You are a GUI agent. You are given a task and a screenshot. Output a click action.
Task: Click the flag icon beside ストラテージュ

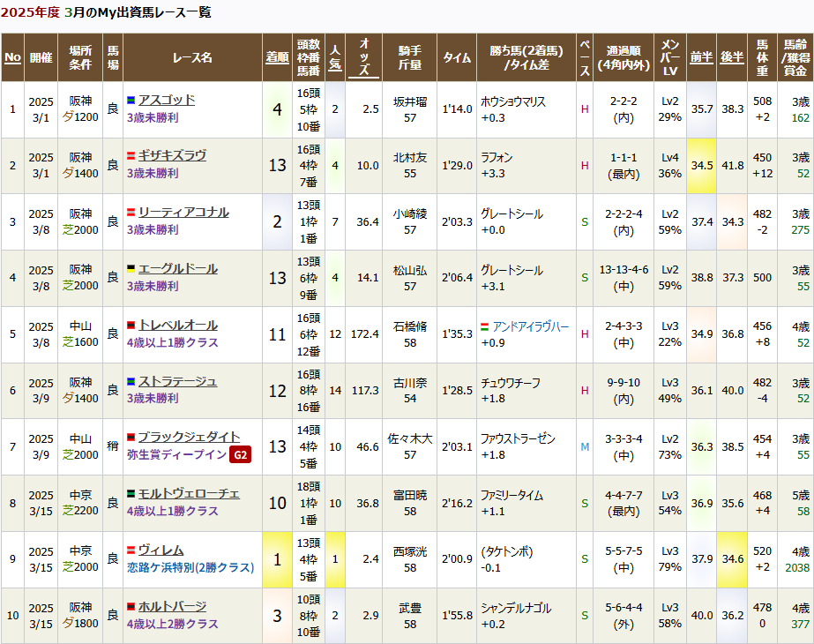point(131,382)
